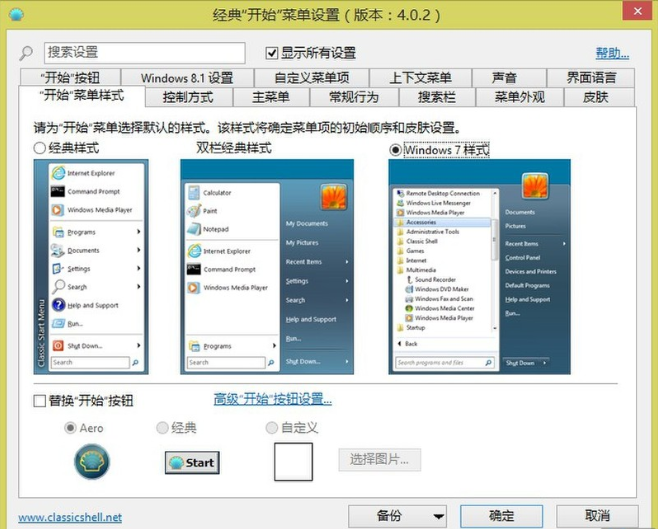Switch to the "开始"按钮 tab
The image size is (658, 529).
[70, 78]
